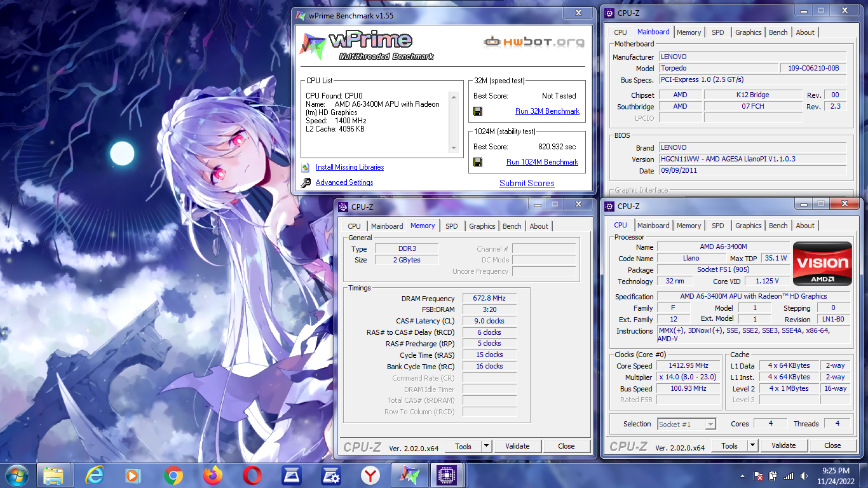Click Submit Scores link
The image size is (868, 488).
coord(527,183)
